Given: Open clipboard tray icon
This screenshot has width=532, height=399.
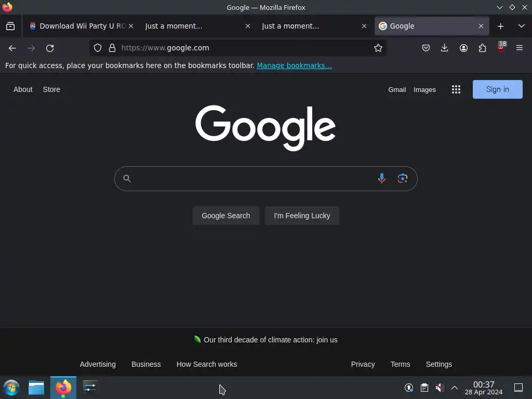Looking at the screenshot, I should (x=424, y=388).
